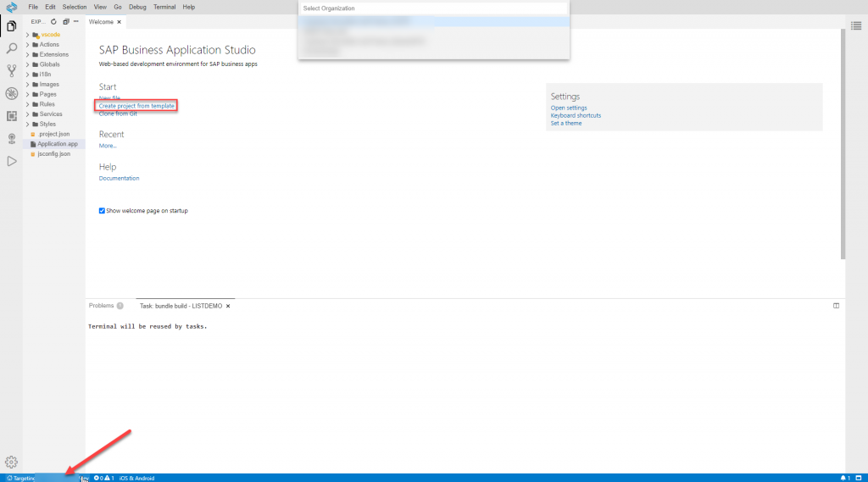
Task: Open the Extensions square icon in sidebar
Action: pyautogui.click(x=11, y=116)
